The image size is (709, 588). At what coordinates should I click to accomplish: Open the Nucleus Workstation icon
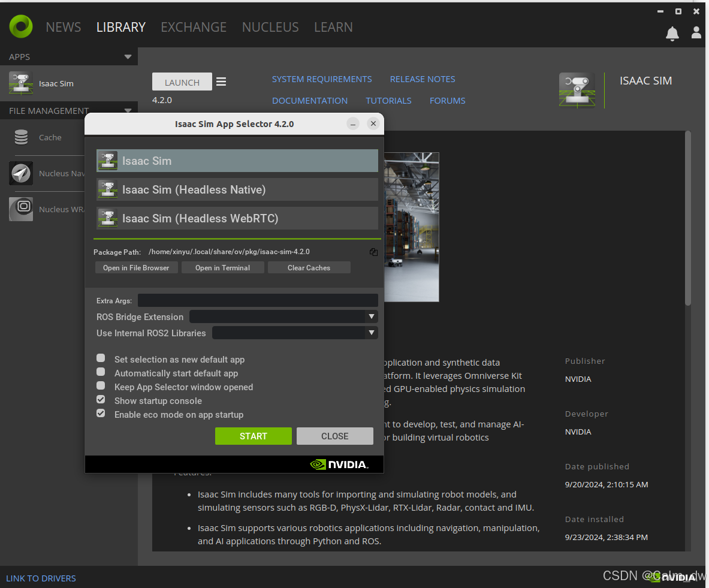(21, 209)
